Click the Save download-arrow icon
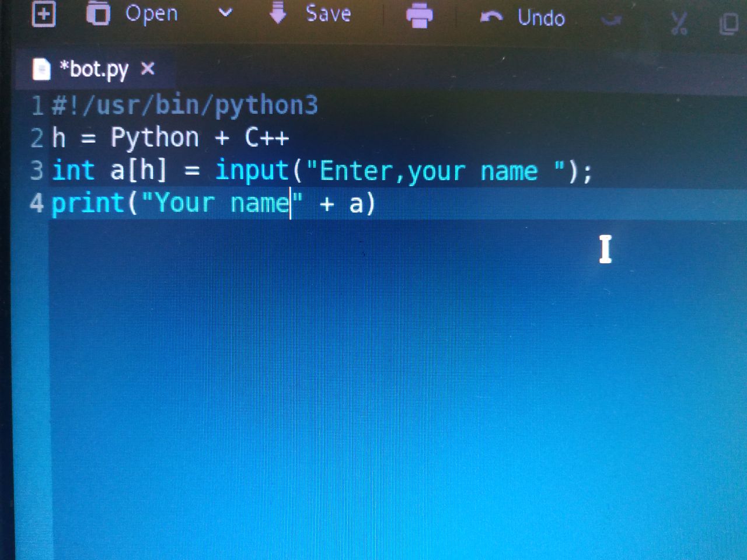 [278, 12]
